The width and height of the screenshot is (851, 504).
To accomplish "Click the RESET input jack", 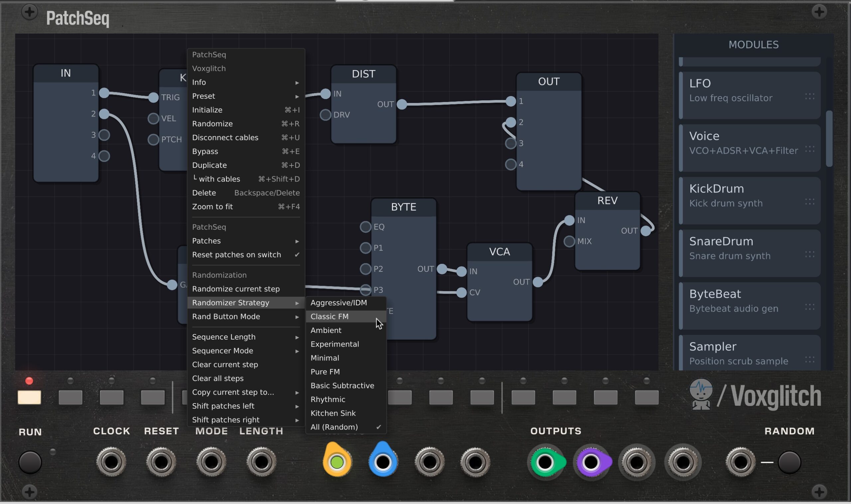I will pyautogui.click(x=161, y=462).
